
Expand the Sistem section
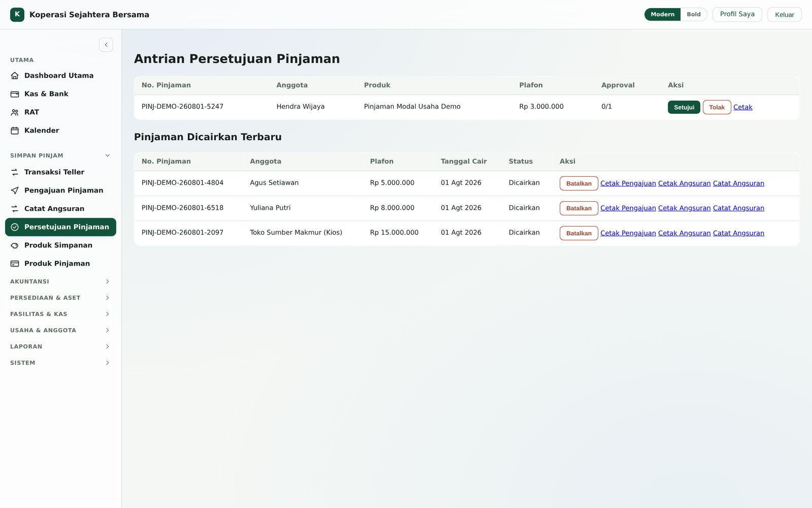pyautogui.click(x=60, y=363)
